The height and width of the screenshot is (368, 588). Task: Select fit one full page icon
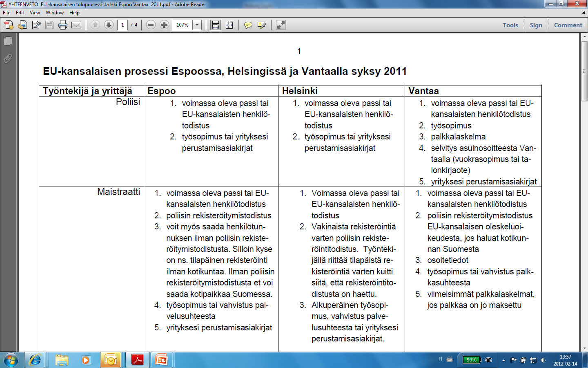point(229,25)
